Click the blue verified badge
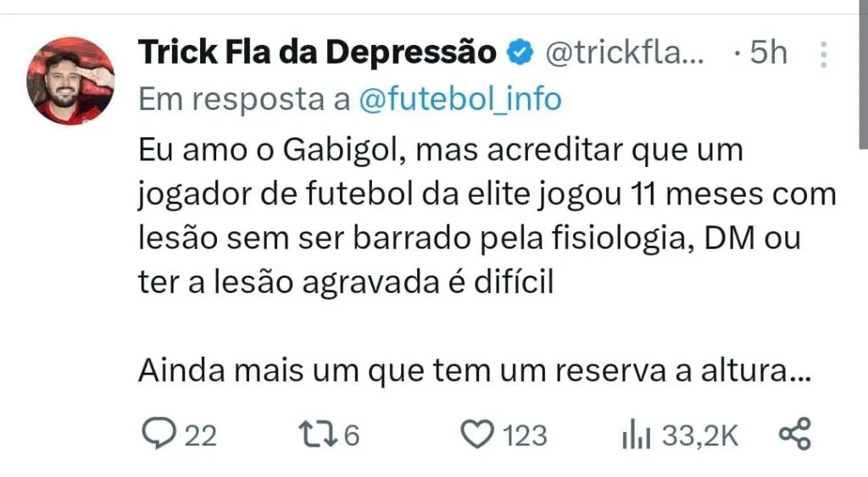Image resolution: width=868 pixels, height=477 pixels. coord(520,53)
